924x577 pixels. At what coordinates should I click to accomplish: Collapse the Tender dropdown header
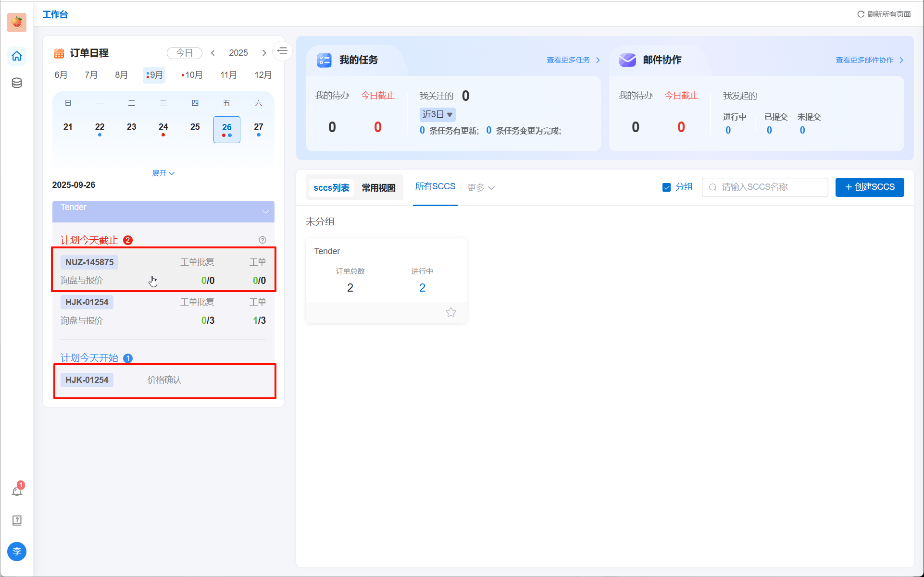coord(265,212)
